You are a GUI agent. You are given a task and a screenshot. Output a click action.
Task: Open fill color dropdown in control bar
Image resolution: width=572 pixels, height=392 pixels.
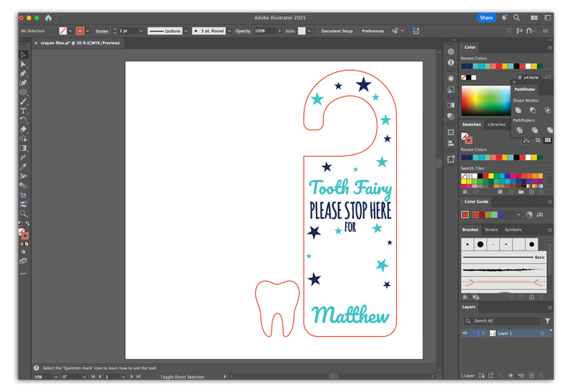70,31
